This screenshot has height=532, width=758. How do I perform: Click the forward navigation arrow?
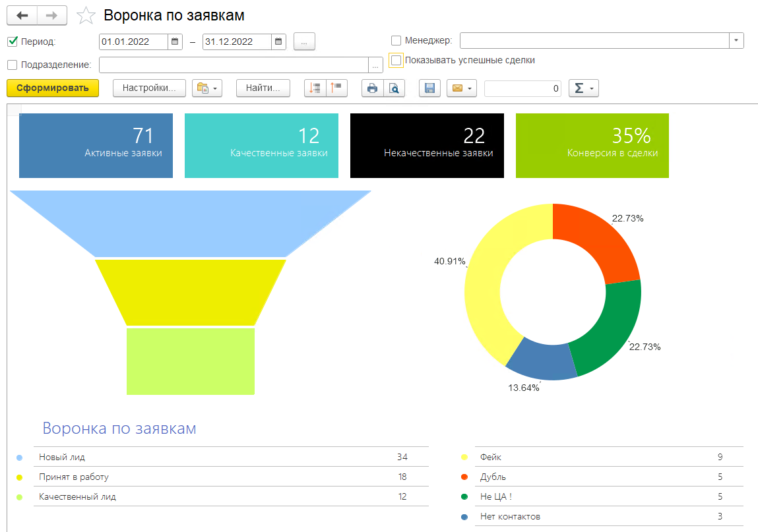(x=51, y=15)
